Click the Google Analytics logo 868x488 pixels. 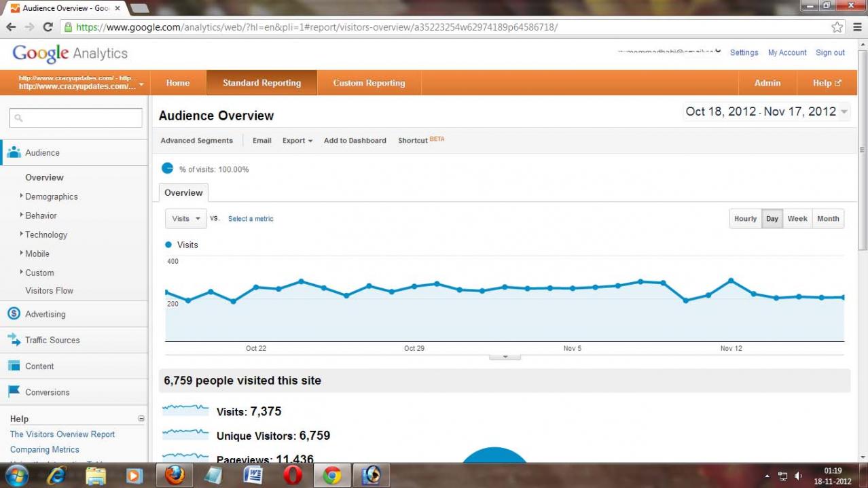pos(70,53)
